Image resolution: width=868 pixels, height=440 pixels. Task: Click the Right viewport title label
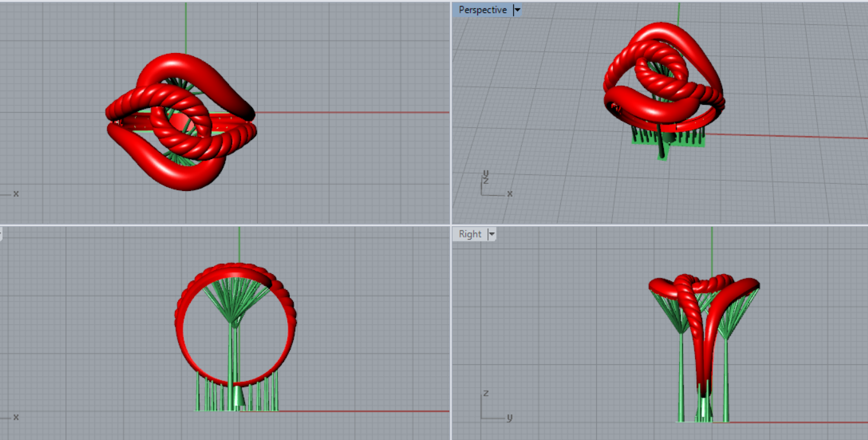point(470,234)
